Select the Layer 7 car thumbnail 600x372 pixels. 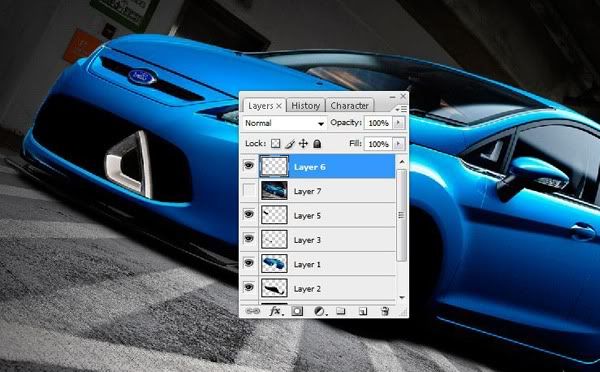tap(274, 191)
